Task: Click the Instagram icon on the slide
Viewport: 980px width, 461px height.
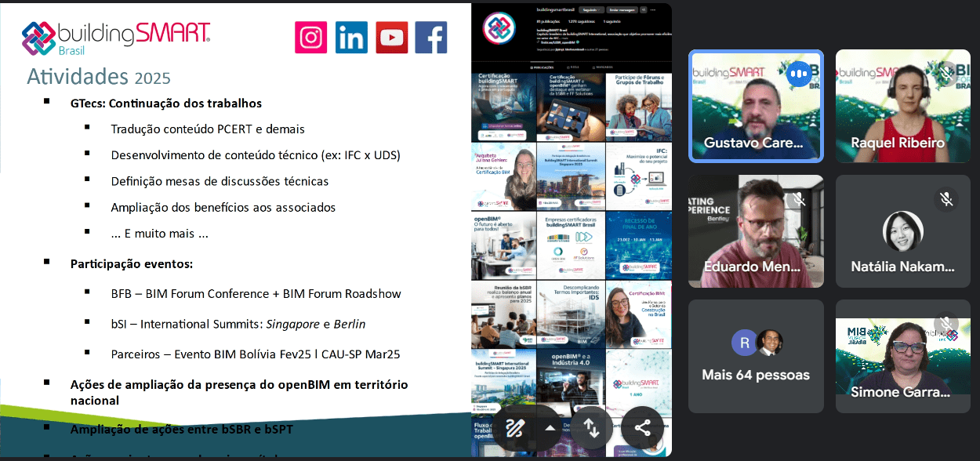Action: point(310,37)
